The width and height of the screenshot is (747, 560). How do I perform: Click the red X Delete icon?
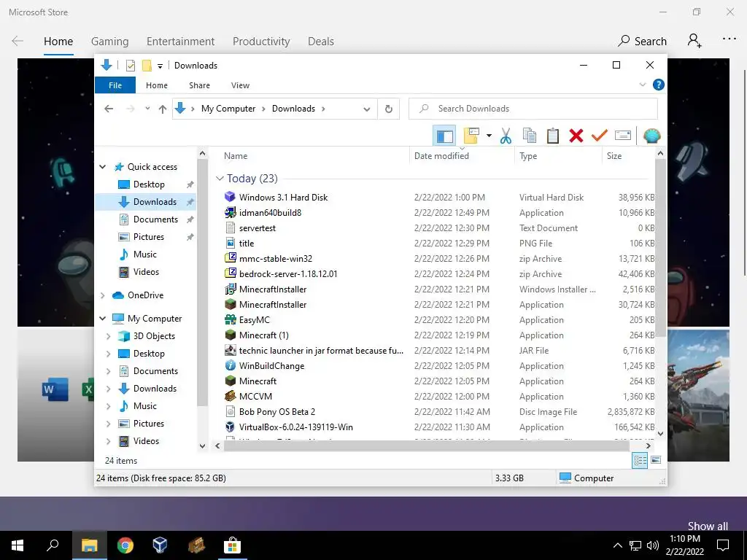pyautogui.click(x=576, y=136)
